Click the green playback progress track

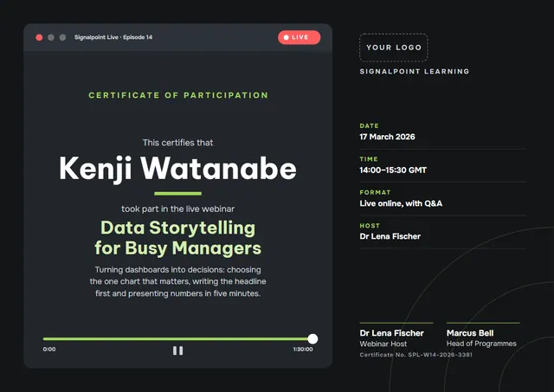177,338
